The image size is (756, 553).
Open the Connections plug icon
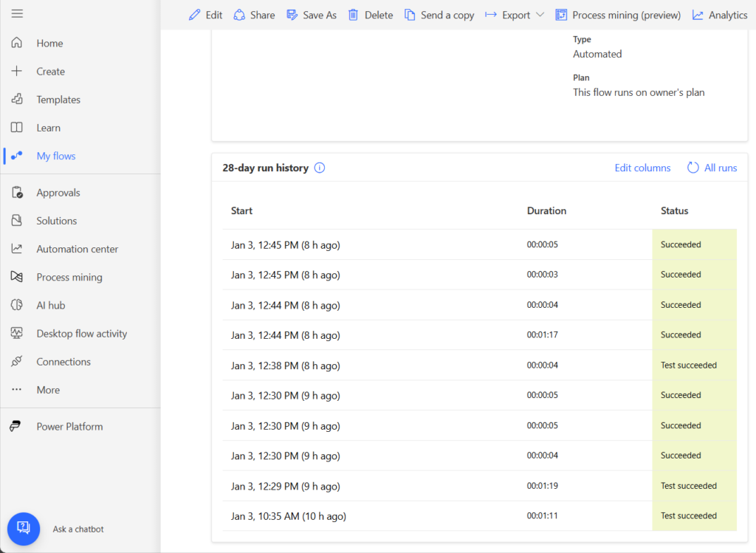17,362
